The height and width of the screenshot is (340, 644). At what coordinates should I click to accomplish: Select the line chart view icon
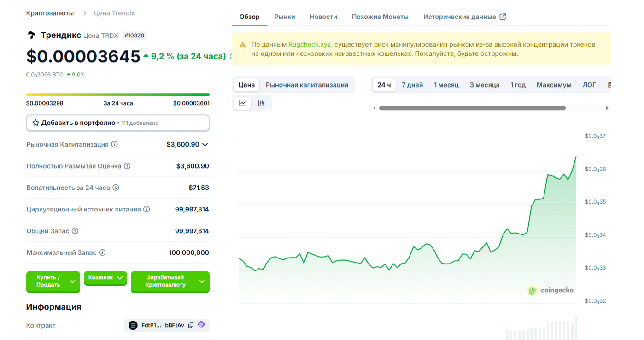[x=243, y=103]
